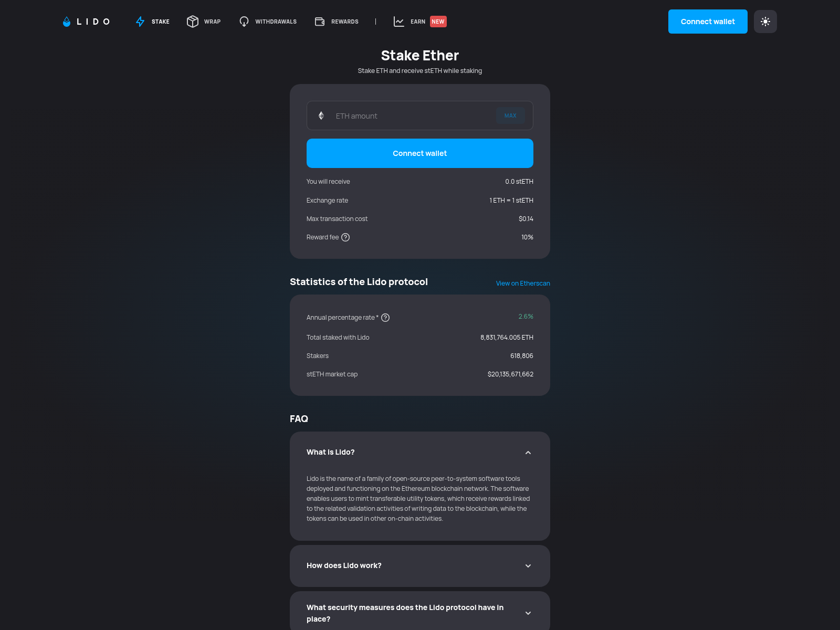
Task: Click the '0.0 stETH' receive value
Action: tap(519, 182)
